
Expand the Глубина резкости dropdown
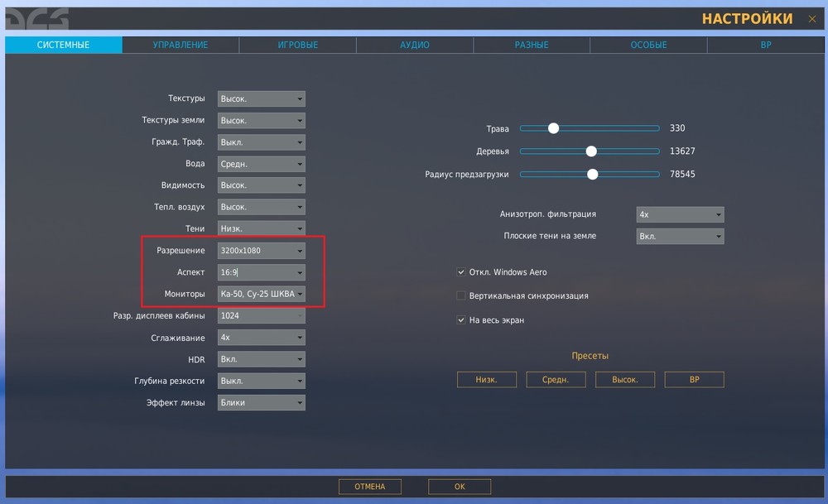262,381
